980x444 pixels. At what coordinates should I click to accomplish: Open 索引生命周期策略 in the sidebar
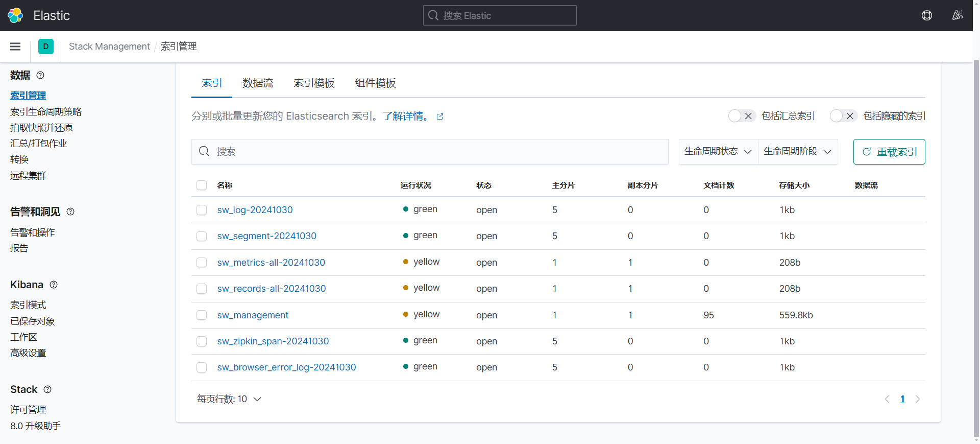click(x=46, y=111)
